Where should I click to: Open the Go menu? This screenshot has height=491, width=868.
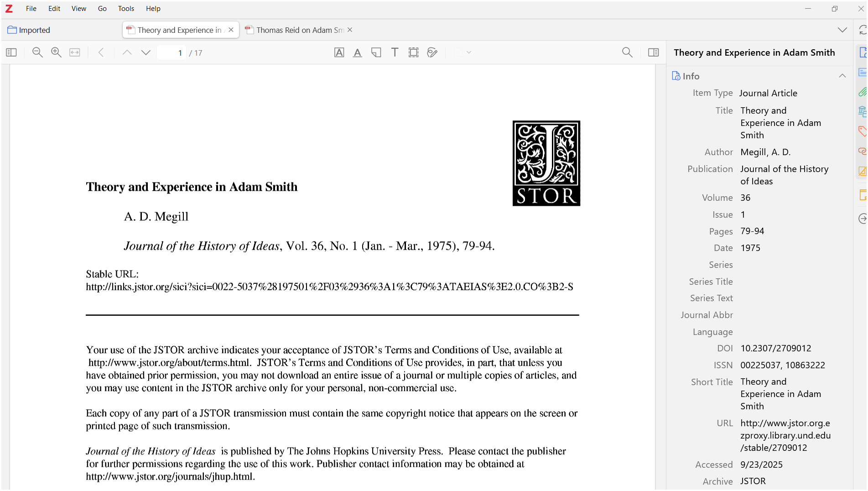(x=102, y=9)
